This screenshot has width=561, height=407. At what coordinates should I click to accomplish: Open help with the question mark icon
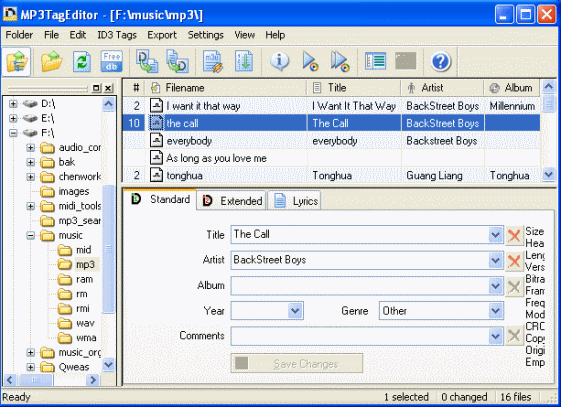(441, 62)
